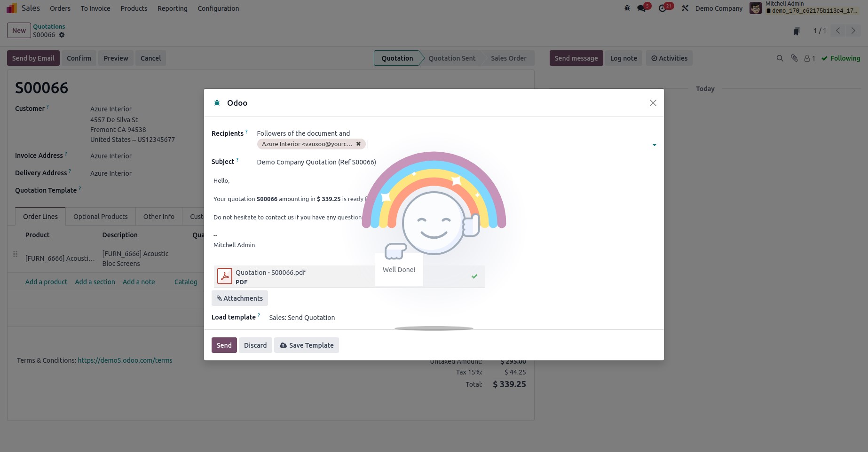Remove Azure Interior recipient tag

pyautogui.click(x=358, y=144)
